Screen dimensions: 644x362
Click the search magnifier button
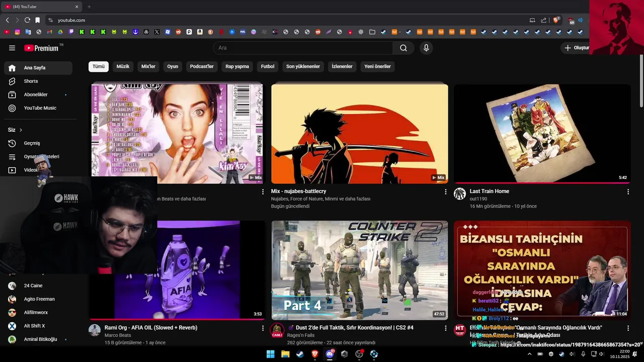click(404, 48)
